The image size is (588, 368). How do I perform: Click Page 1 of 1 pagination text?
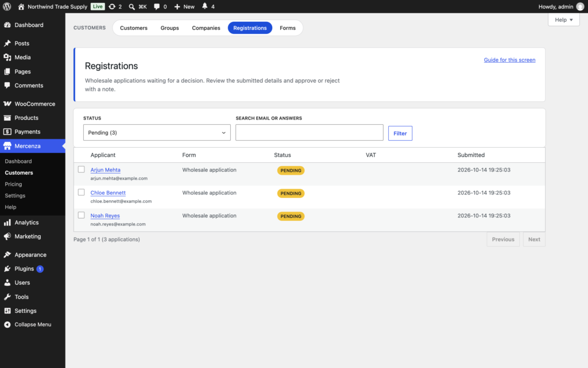coord(106,239)
